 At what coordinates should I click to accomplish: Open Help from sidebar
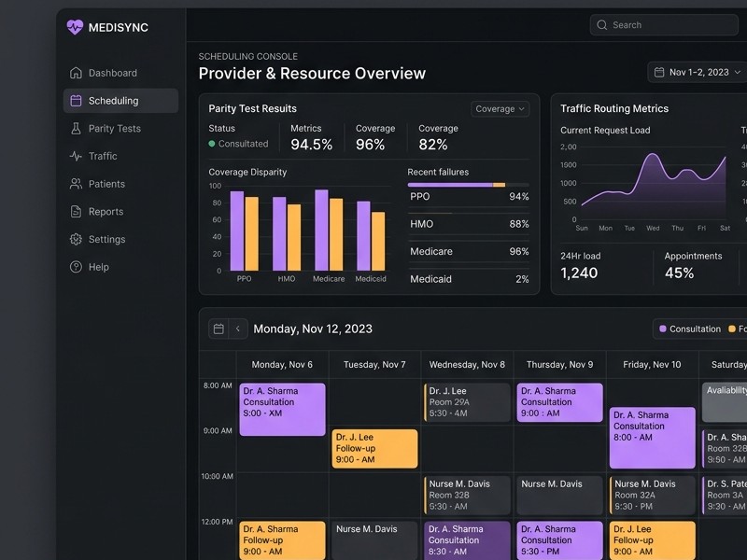[x=121, y=267]
